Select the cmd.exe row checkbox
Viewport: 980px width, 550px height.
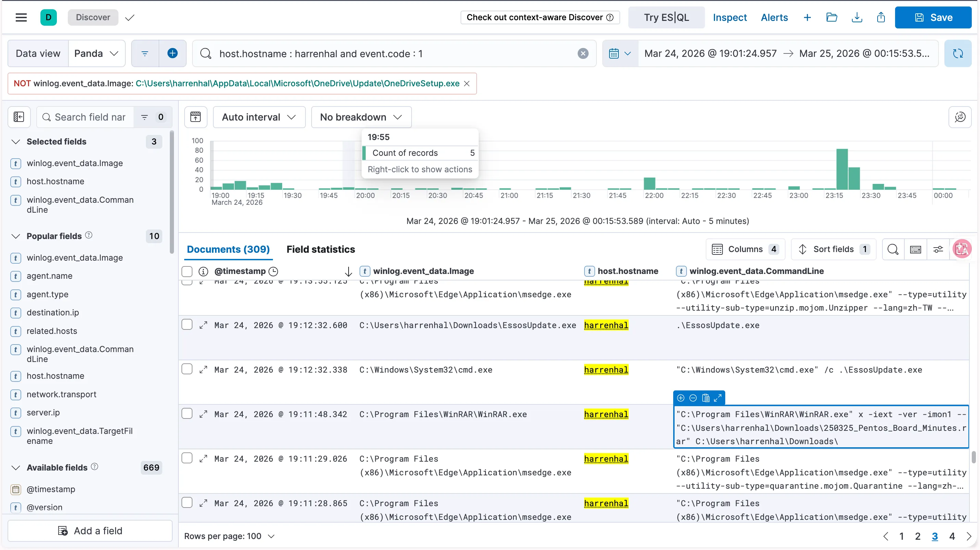(x=187, y=369)
